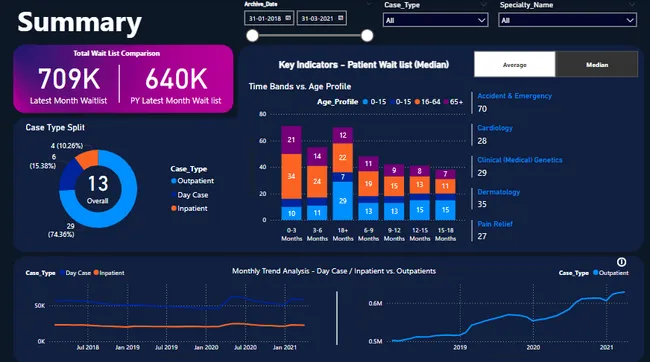The width and height of the screenshot is (650, 362).
Task: Click the Accident & Emergency value 70
Action: (x=482, y=109)
